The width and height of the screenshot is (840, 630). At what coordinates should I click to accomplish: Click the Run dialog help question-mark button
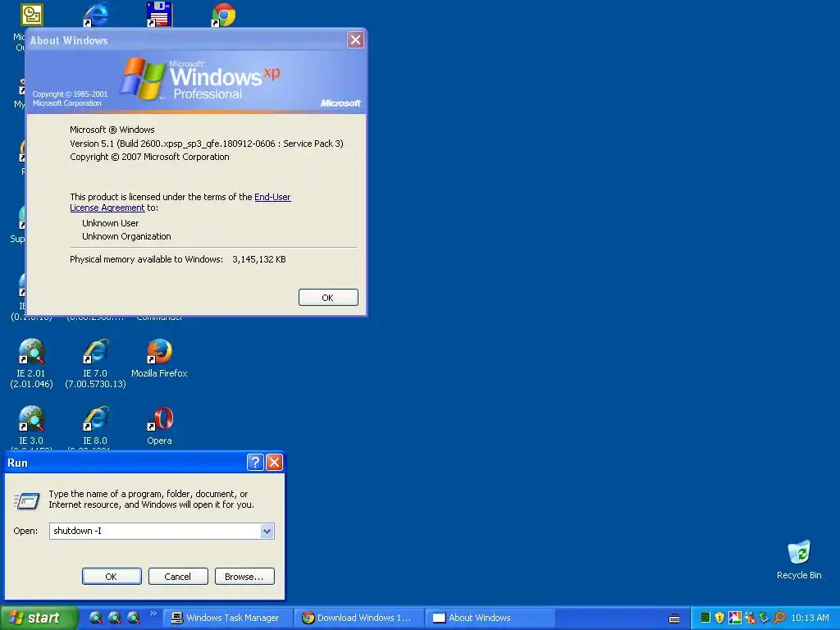(255, 462)
